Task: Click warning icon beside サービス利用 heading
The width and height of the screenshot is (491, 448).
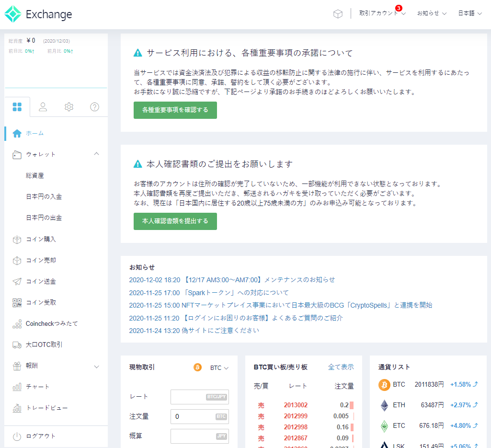Action: (x=138, y=53)
